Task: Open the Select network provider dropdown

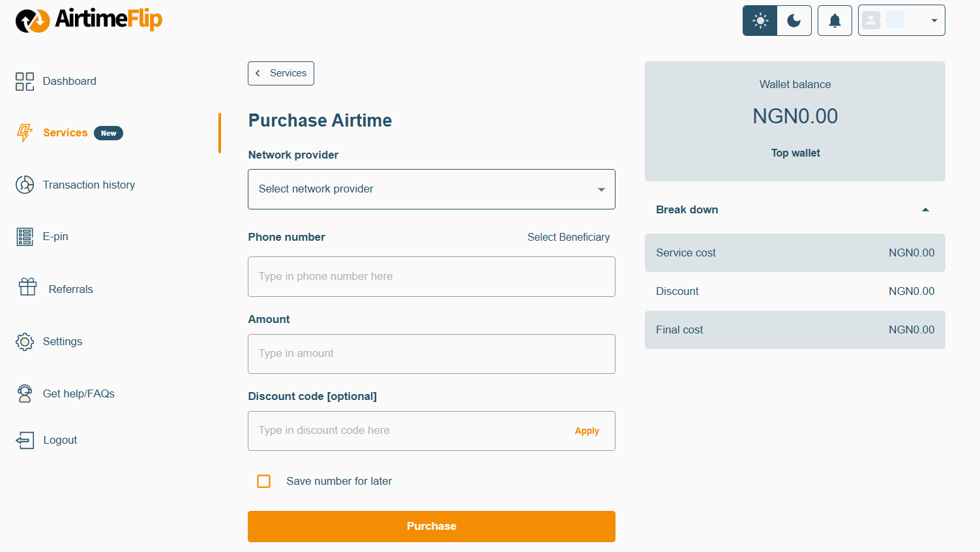Action: (432, 189)
